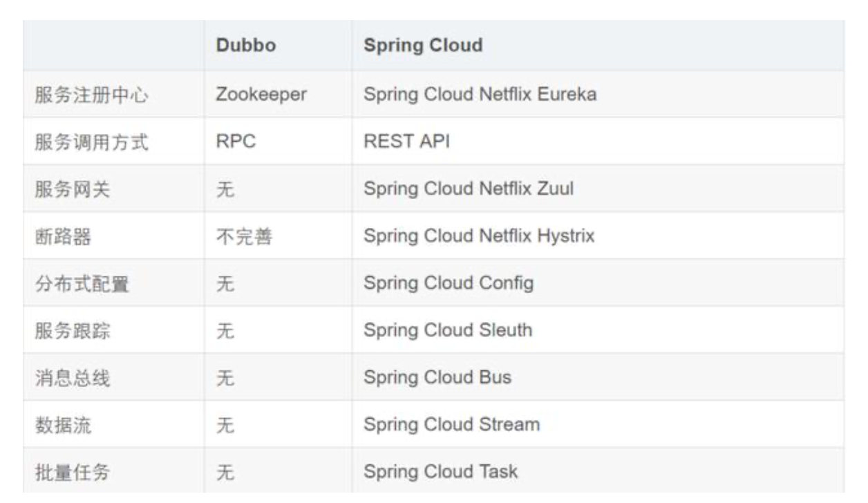Click the REST API cell

point(406,142)
